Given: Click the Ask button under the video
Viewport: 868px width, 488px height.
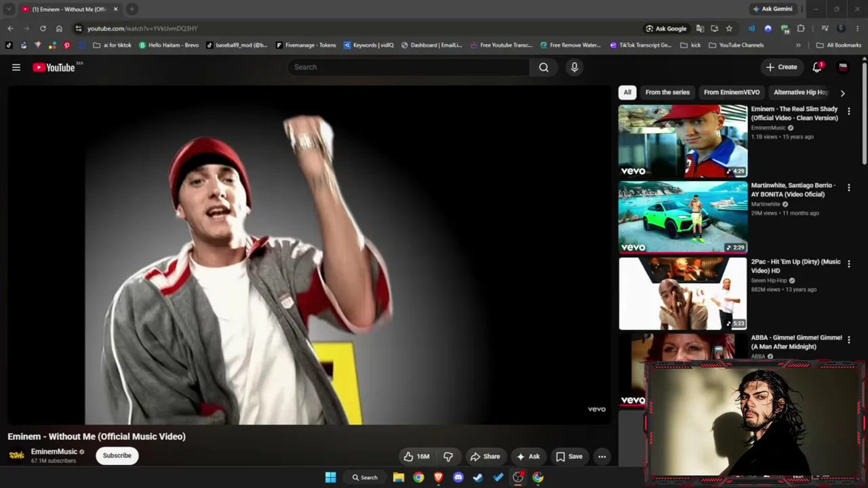Looking at the screenshot, I should click(x=528, y=457).
